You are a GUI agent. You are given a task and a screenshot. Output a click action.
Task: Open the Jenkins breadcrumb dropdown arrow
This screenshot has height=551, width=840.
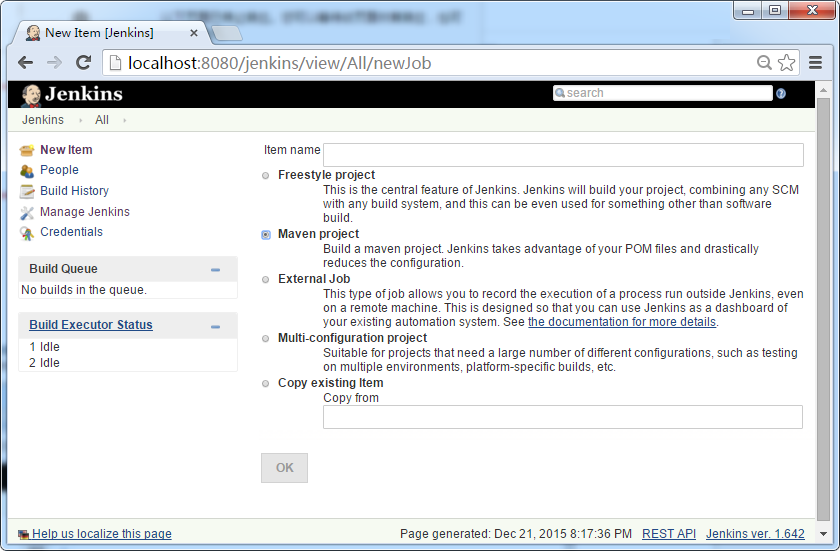click(x=81, y=120)
